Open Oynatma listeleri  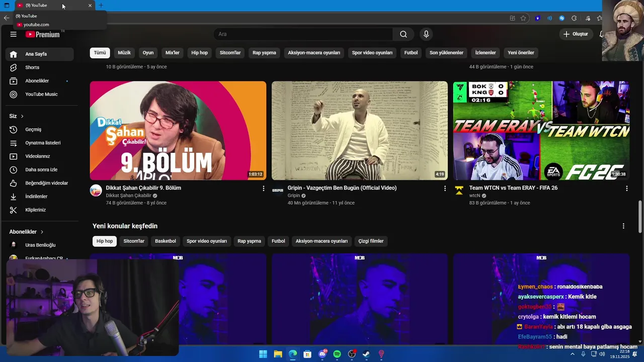40,143
